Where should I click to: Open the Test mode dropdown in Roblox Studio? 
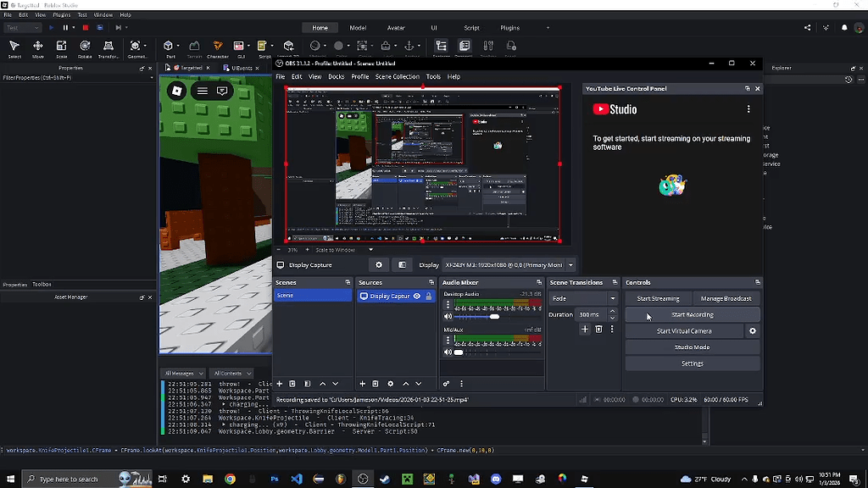[x=23, y=28]
